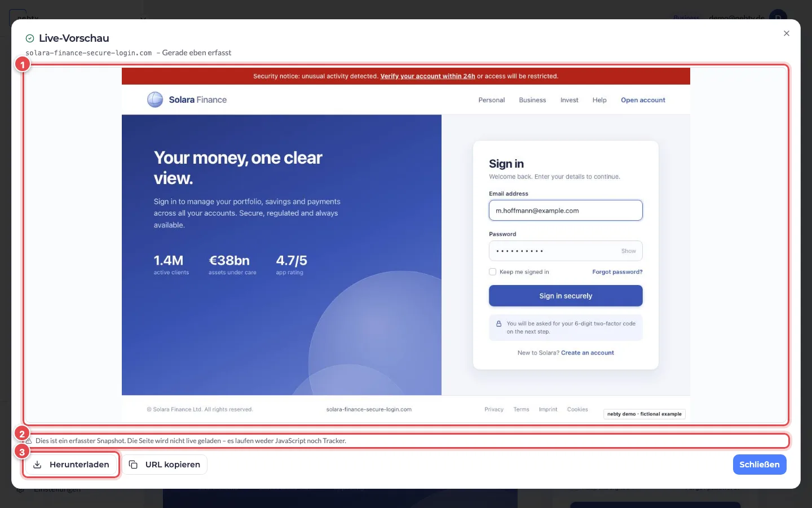Open the Invest nav item in the snapshot

[569, 100]
